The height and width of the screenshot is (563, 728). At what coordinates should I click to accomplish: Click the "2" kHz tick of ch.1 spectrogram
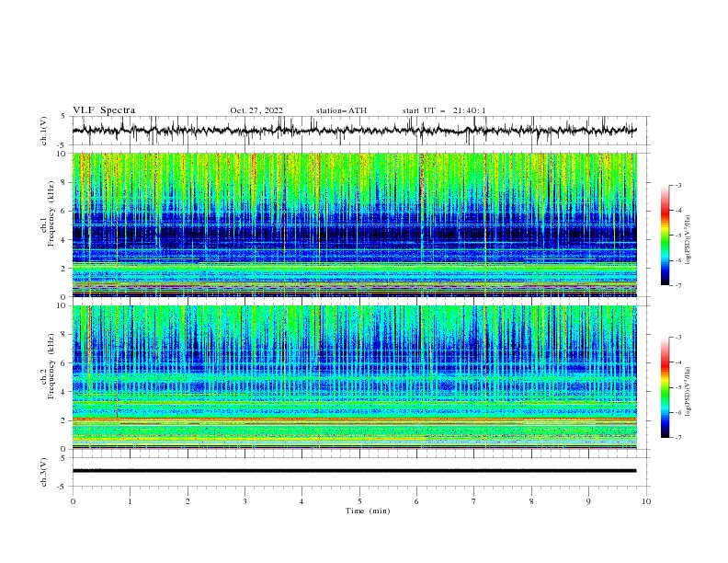pyautogui.click(x=63, y=269)
